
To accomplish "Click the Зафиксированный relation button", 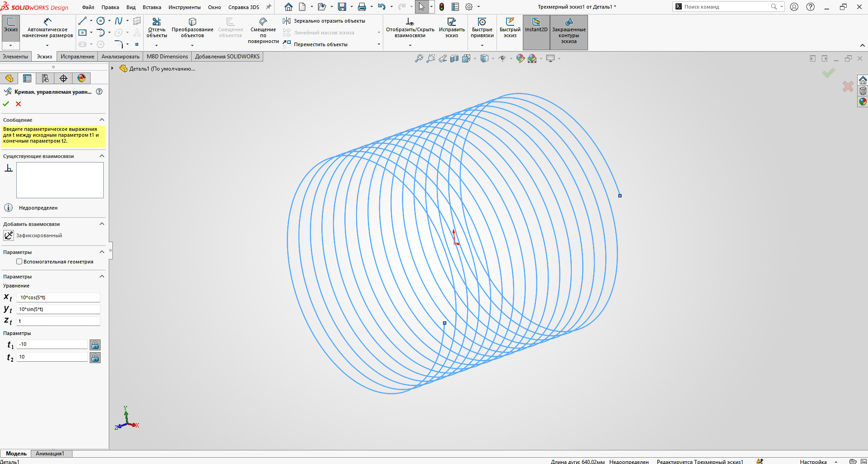I will click(9, 235).
